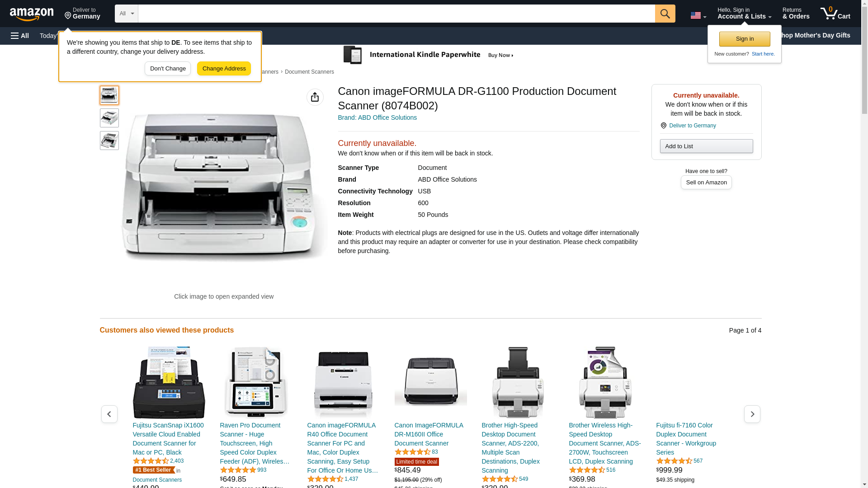
Task: Click the yellow Sign in button
Action: [745, 39]
